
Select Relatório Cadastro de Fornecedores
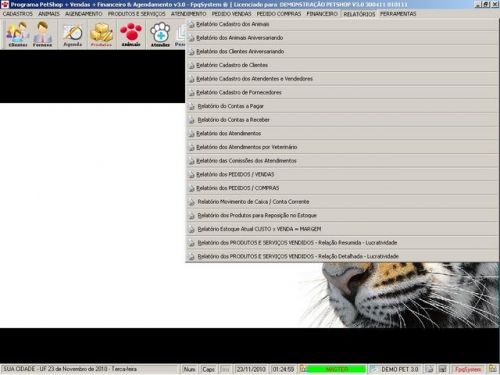point(342,92)
